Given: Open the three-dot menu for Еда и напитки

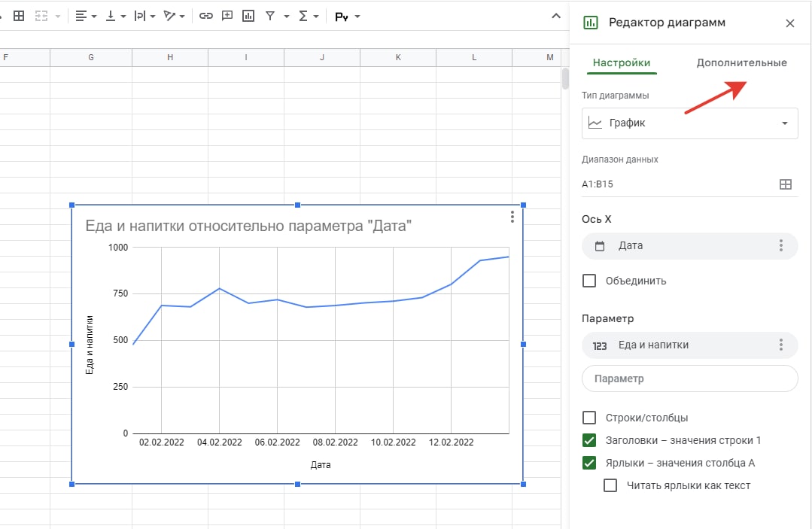Looking at the screenshot, I should point(781,345).
